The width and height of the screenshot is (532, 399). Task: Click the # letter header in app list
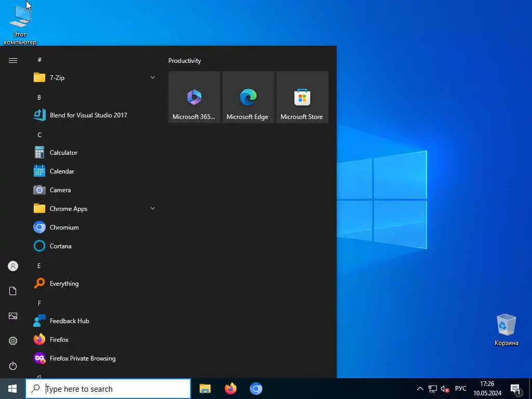point(39,60)
